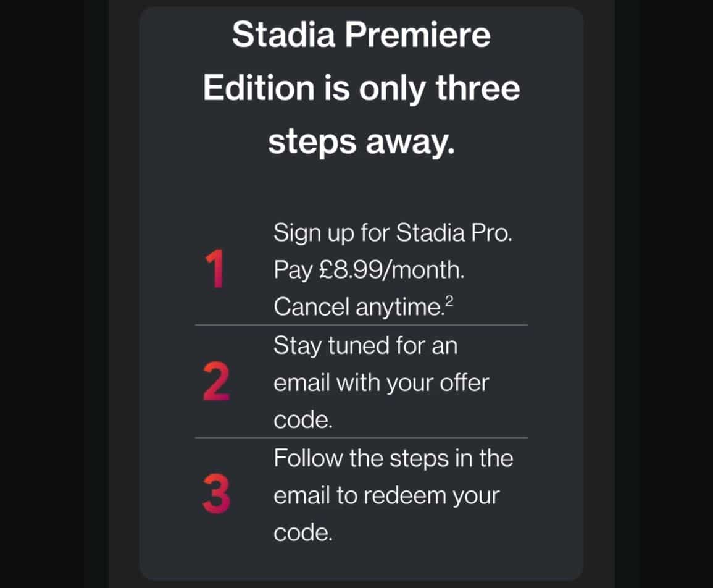Click the "steps away." heading line
The height and width of the screenshot is (588, 713).
pyautogui.click(x=361, y=142)
